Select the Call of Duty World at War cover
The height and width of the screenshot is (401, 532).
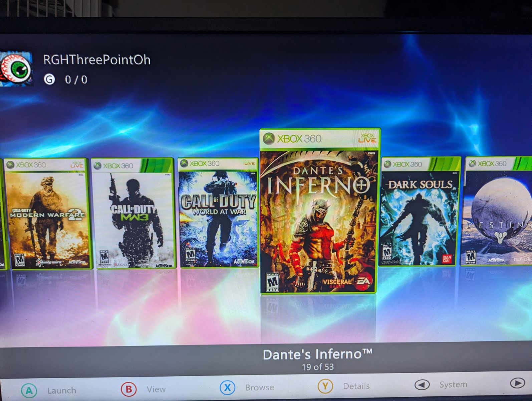point(218,213)
